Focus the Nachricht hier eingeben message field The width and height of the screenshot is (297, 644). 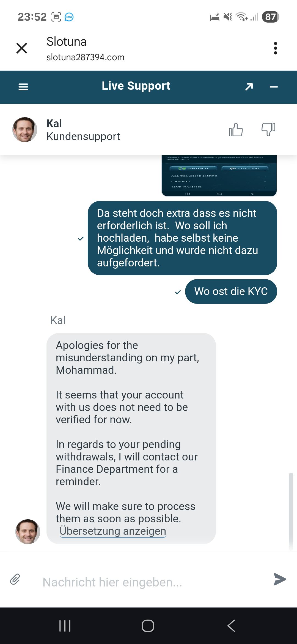148,582
